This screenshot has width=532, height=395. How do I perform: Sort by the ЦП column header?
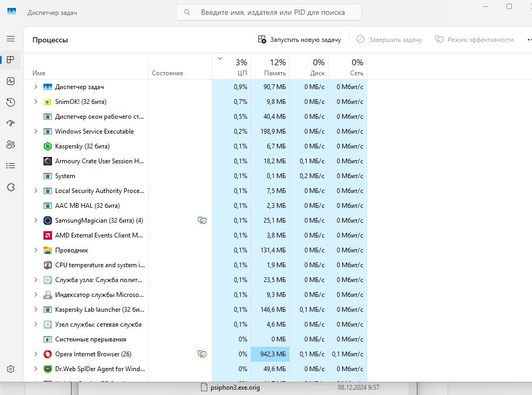coord(231,66)
